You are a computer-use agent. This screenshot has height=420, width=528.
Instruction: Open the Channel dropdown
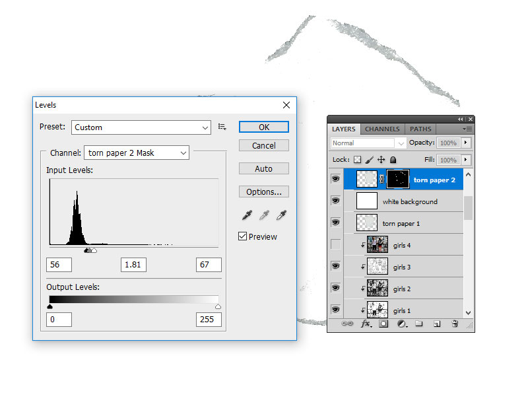(137, 153)
